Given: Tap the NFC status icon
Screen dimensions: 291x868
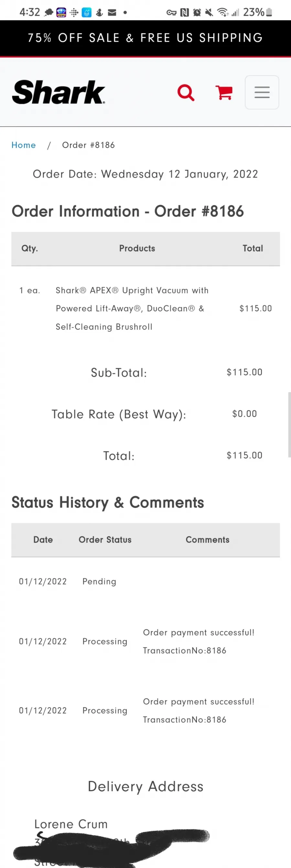Looking at the screenshot, I should [x=184, y=13].
